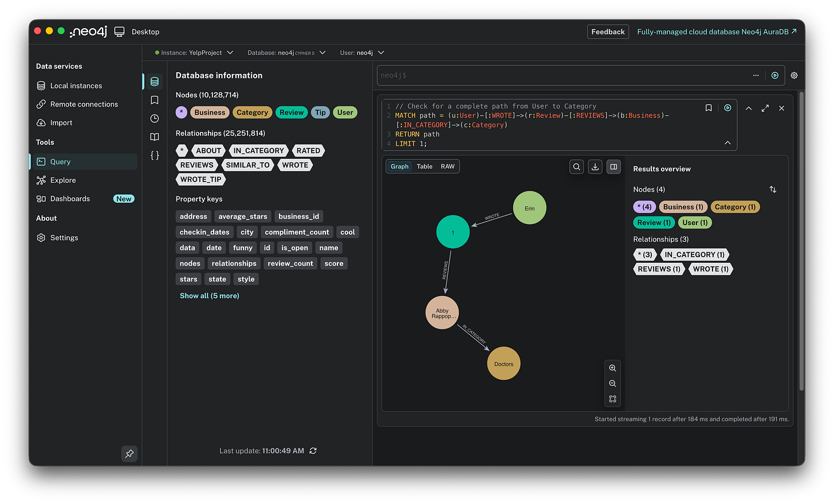The width and height of the screenshot is (834, 504).
Task: Search within the graph visualization
Action: click(576, 166)
